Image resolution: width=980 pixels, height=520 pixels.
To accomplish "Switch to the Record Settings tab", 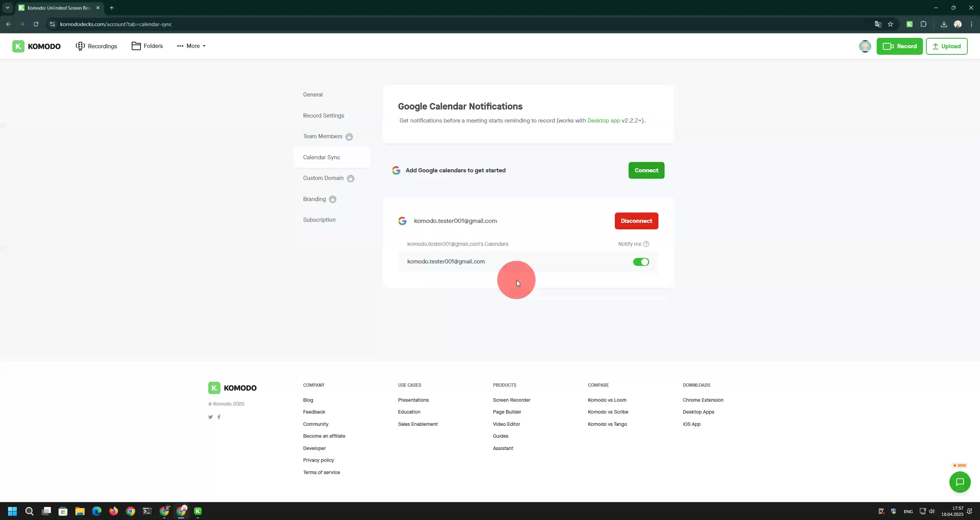I will pos(323,116).
